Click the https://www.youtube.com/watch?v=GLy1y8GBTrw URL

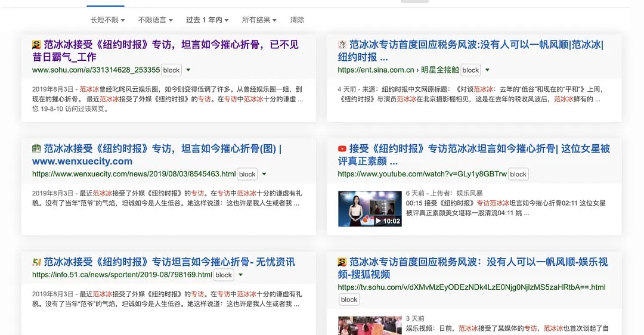422,174
